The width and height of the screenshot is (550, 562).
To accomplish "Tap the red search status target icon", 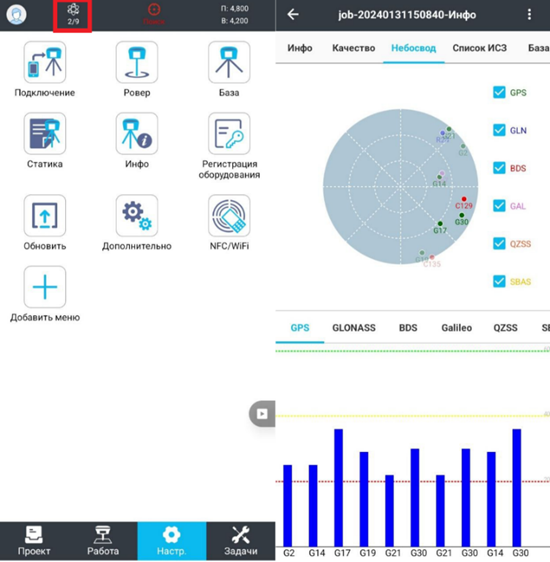I will pyautogui.click(x=154, y=10).
